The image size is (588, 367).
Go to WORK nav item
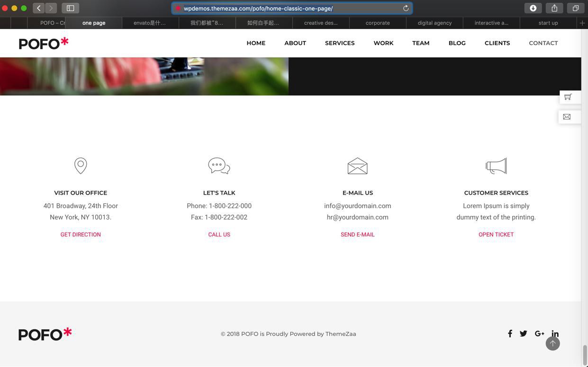(x=383, y=43)
